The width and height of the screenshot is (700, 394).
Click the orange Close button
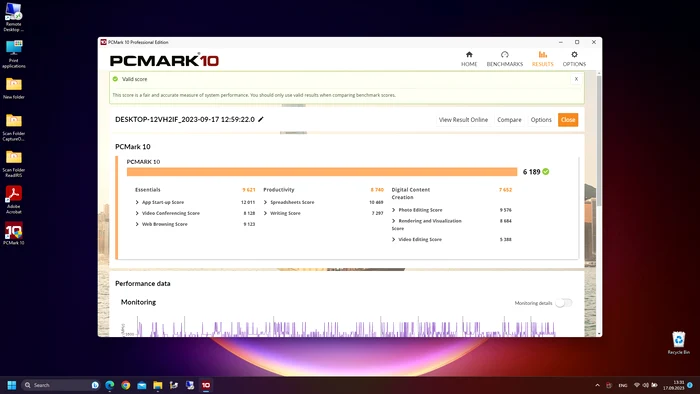[568, 120]
